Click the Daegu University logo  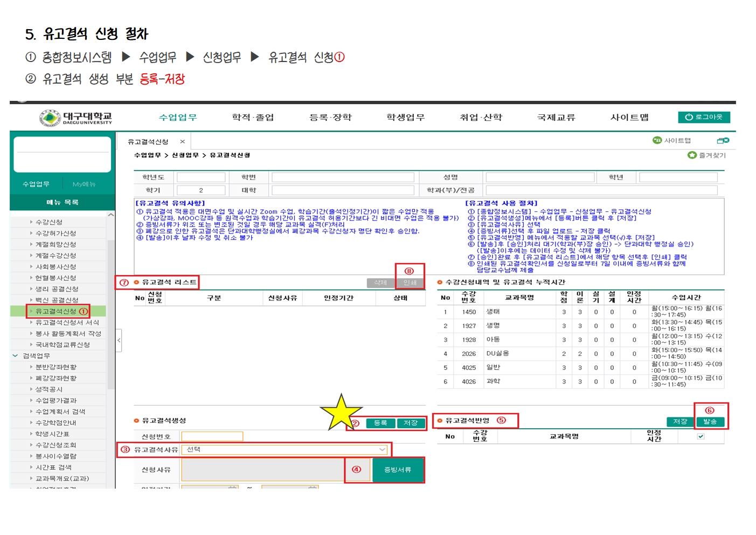coord(75,118)
